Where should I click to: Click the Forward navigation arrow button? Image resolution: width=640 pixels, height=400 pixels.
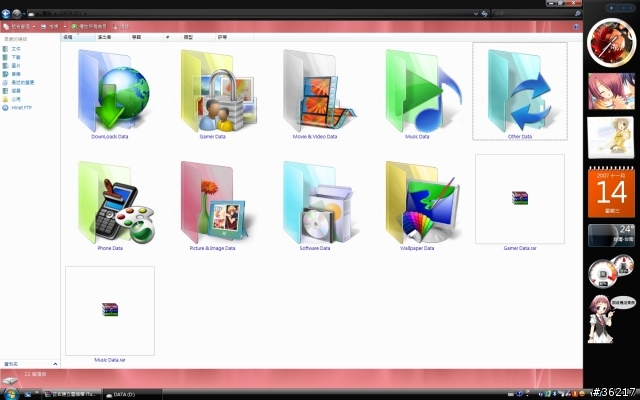(x=17, y=13)
